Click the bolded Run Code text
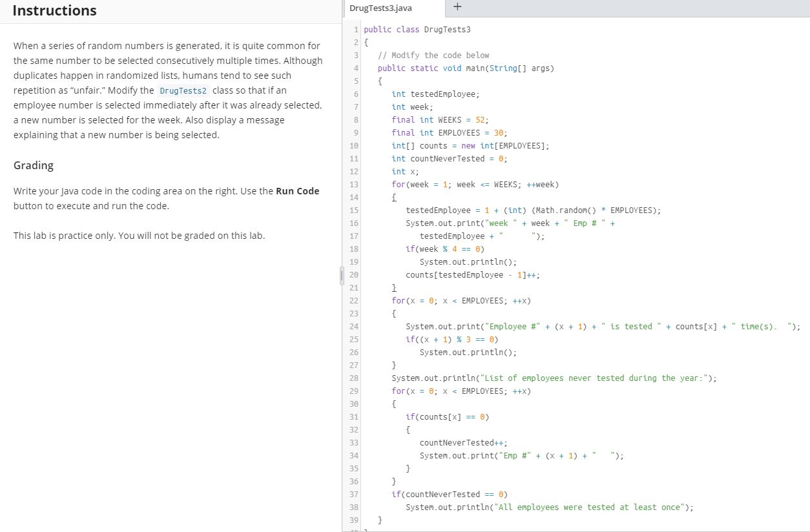 297,190
